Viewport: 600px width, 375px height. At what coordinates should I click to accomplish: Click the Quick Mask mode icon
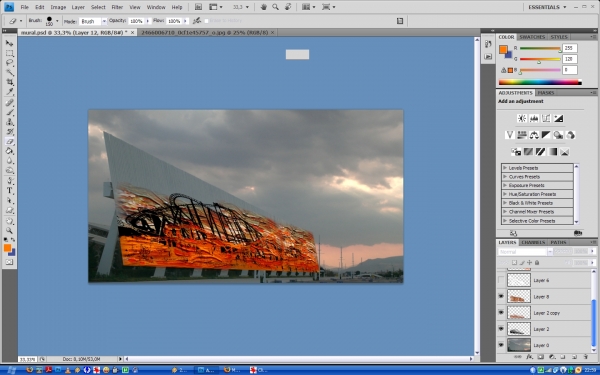[9, 262]
